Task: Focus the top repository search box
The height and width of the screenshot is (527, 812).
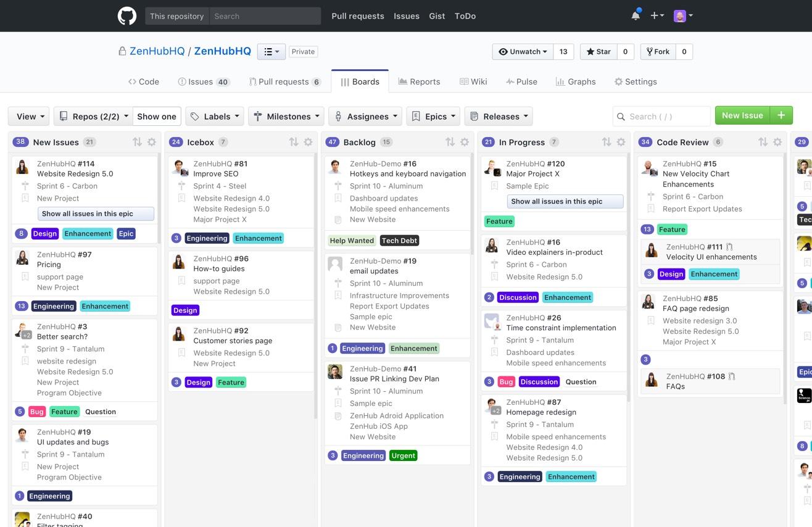Action: 265,16
